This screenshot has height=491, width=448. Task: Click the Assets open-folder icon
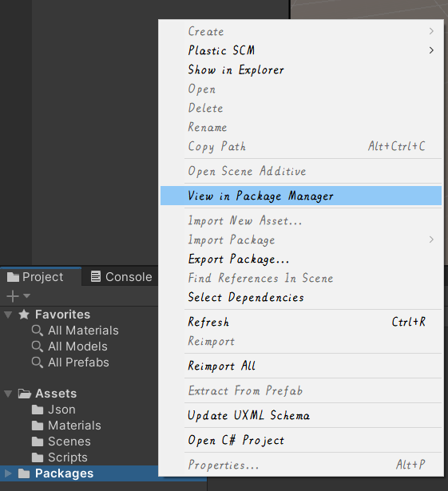point(25,394)
